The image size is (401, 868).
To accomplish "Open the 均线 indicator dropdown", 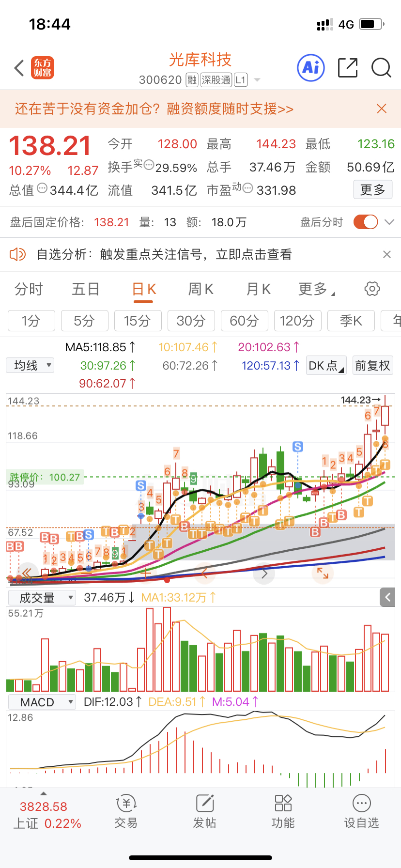I will (30, 365).
